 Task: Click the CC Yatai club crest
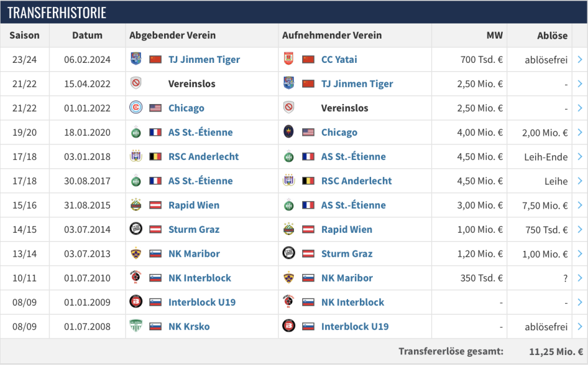tap(289, 59)
